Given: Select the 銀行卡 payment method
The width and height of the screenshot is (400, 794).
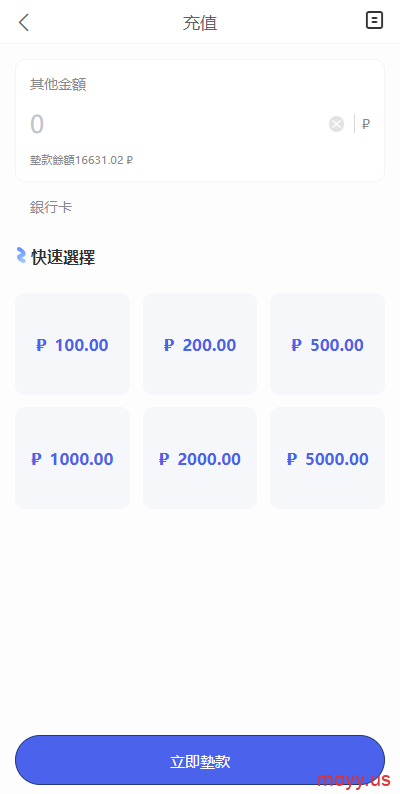Looking at the screenshot, I should (51, 207).
